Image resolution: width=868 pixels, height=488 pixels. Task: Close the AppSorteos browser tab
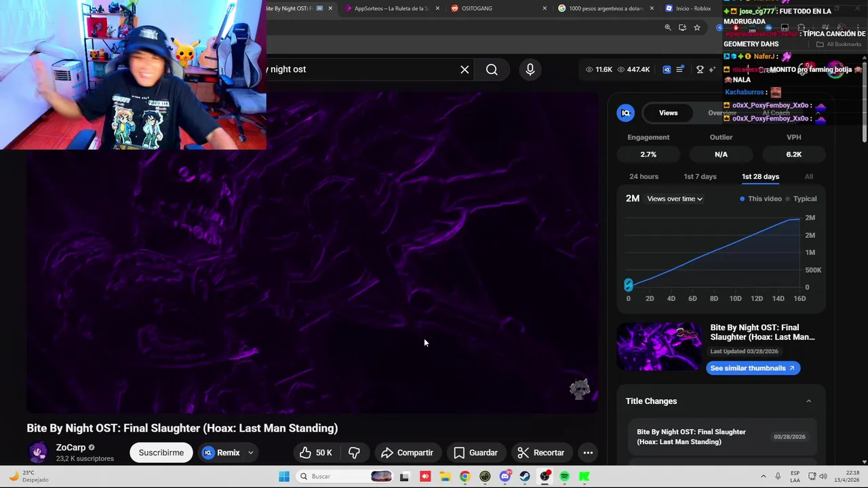(437, 8)
